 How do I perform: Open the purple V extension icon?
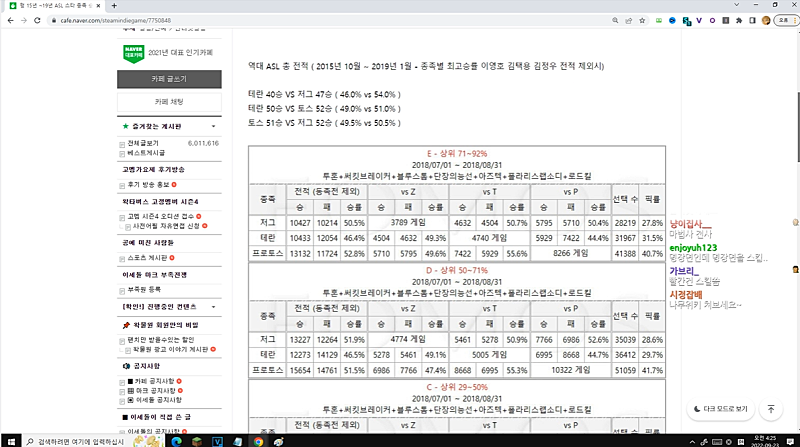tap(699, 20)
